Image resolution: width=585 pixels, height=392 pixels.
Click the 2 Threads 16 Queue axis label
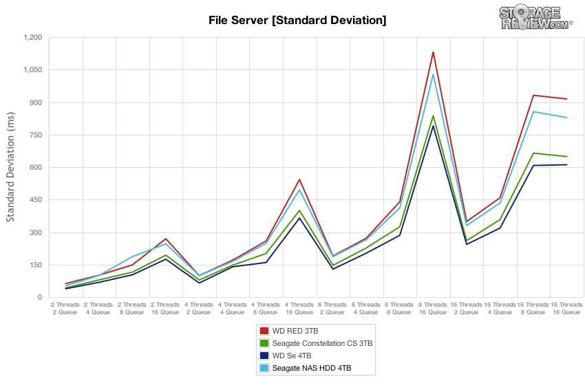click(165, 309)
